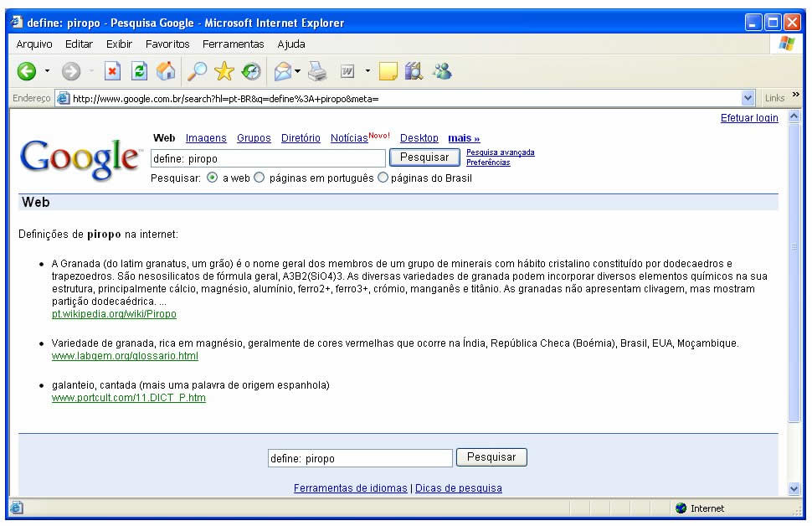Open the Ajuda menu
The image size is (812, 526).
point(291,44)
